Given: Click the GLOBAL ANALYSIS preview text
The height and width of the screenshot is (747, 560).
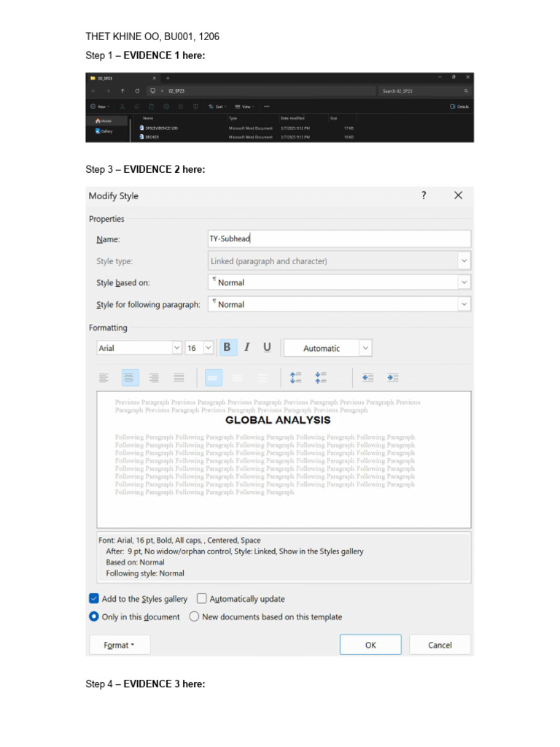Looking at the screenshot, I should click(278, 419).
